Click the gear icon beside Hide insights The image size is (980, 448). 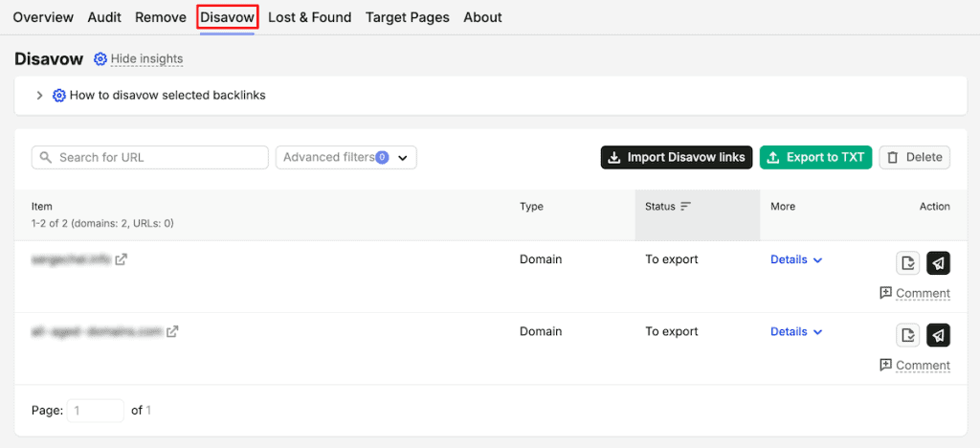tap(100, 58)
